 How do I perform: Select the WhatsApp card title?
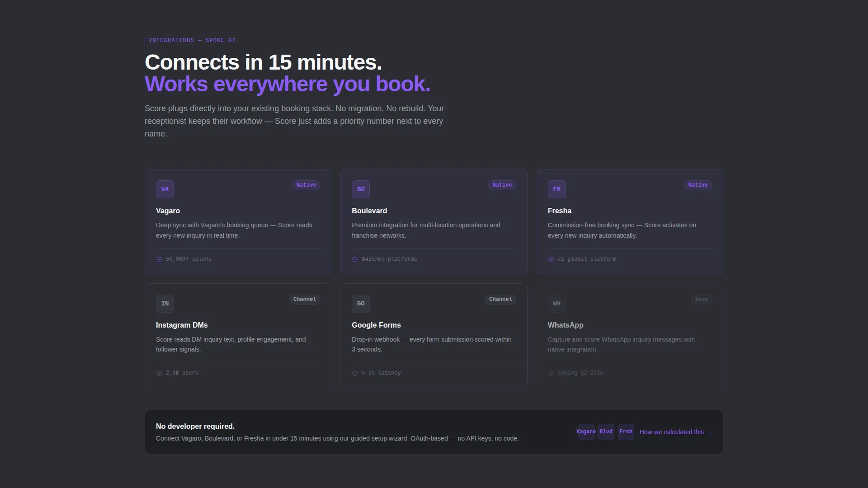click(566, 325)
